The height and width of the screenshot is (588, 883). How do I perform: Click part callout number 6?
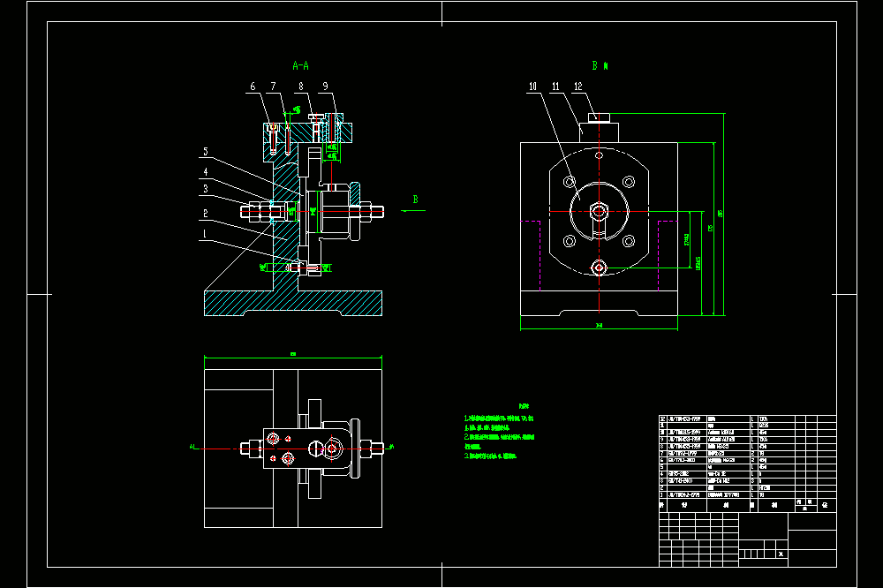253,87
